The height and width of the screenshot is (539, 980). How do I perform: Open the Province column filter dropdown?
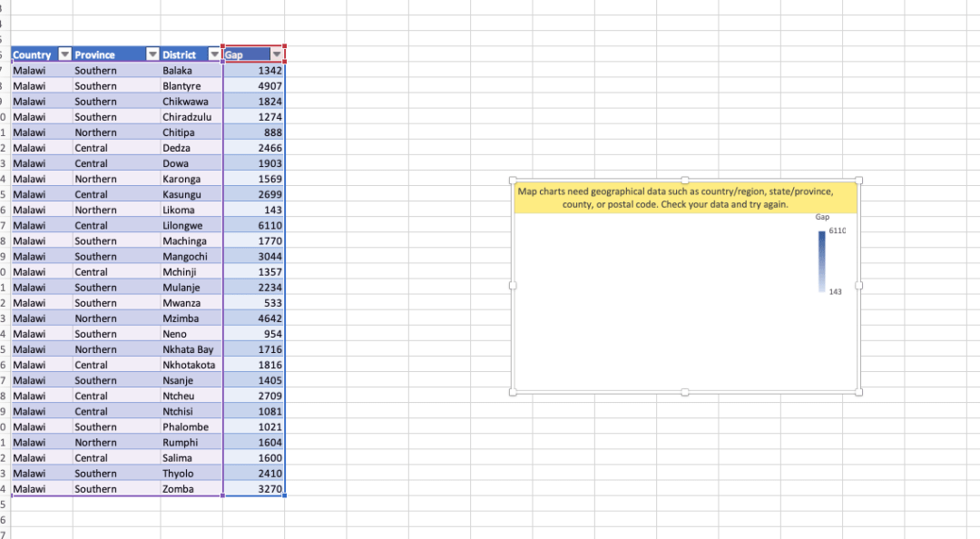coord(152,54)
